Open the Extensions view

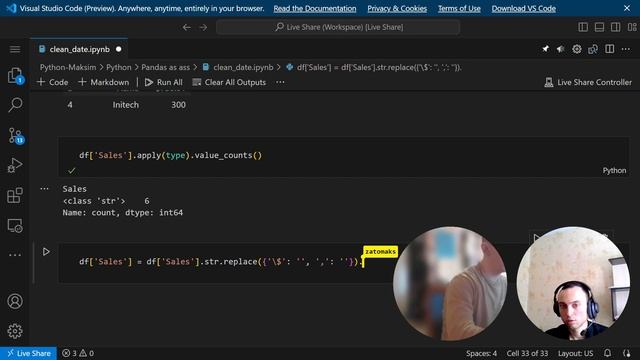(15, 195)
